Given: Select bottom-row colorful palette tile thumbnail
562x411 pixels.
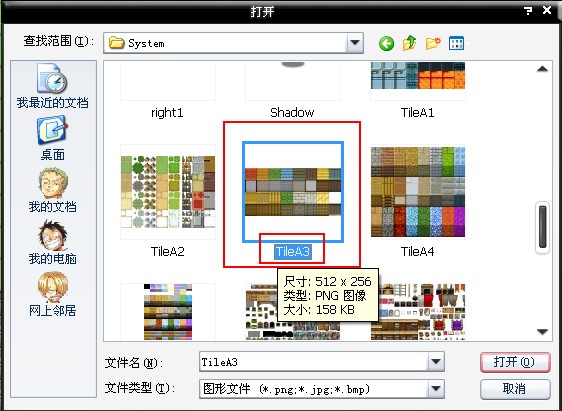Looking at the screenshot, I should coord(168,312).
